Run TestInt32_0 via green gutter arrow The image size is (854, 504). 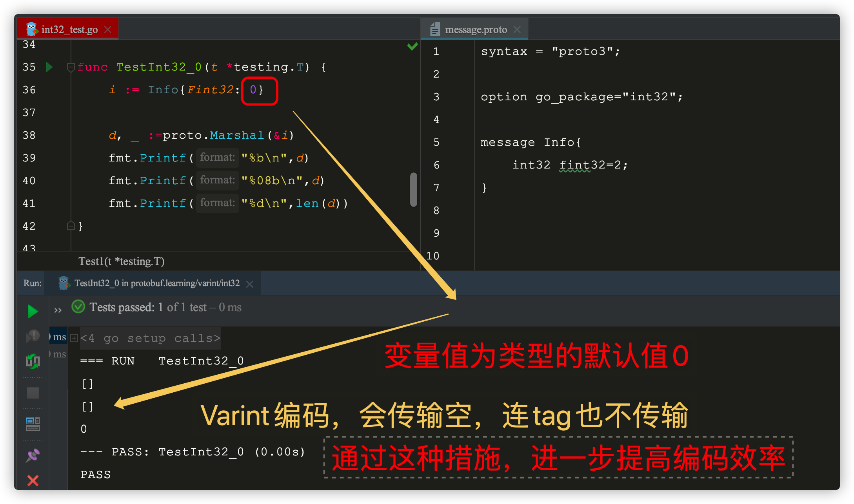[x=49, y=67]
